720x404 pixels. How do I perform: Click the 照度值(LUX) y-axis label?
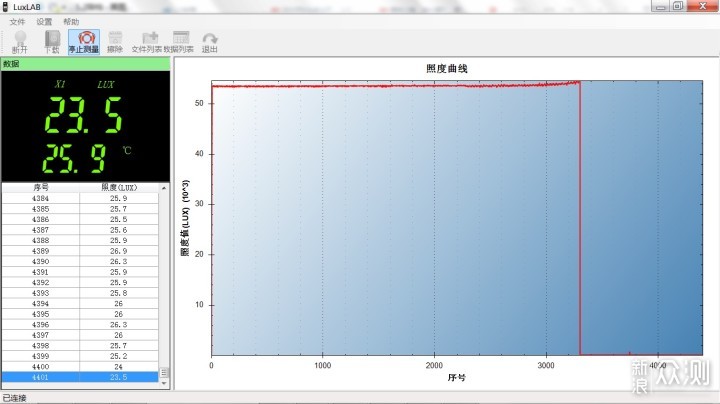click(x=185, y=218)
